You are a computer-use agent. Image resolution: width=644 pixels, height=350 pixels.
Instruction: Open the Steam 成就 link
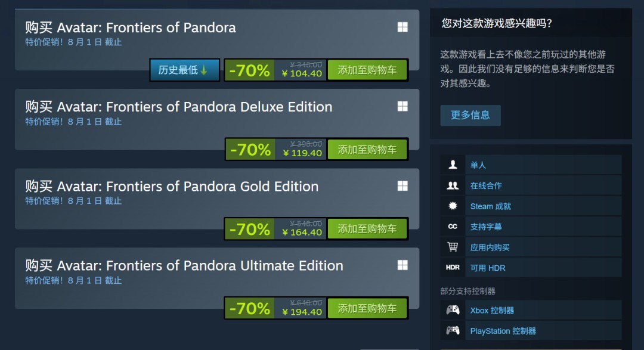490,206
